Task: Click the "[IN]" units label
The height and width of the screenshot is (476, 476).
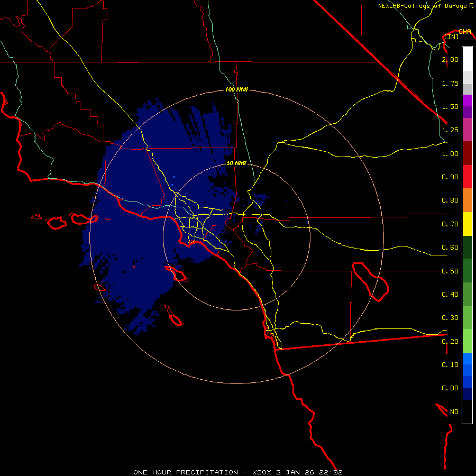Action: tap(451, 36)
